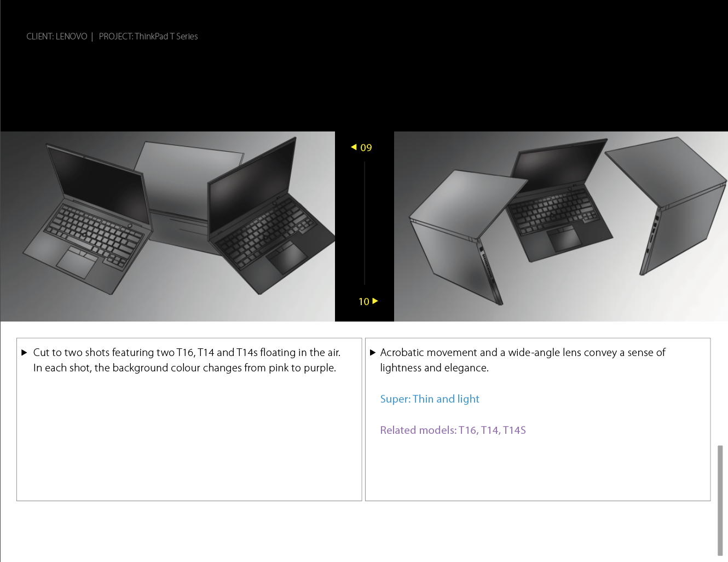Select the frame number 10 label
The height and width of the screenshot is (562, 728).
[x=364, y=302]
